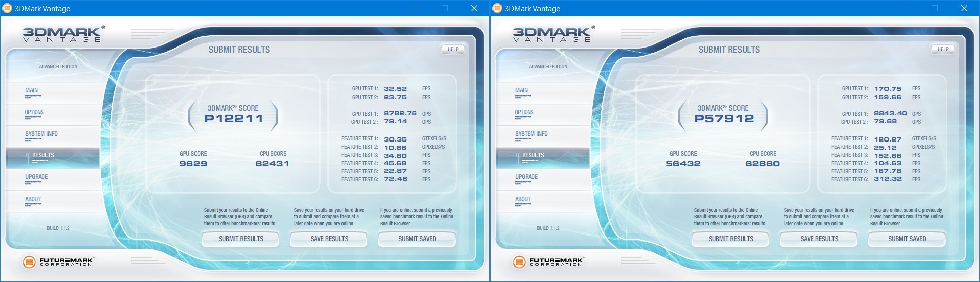The height and width of the screenshot is (282, 980).
Task: Click SUBMIT RESULTS heading in left window
Action: coord(239,50)
